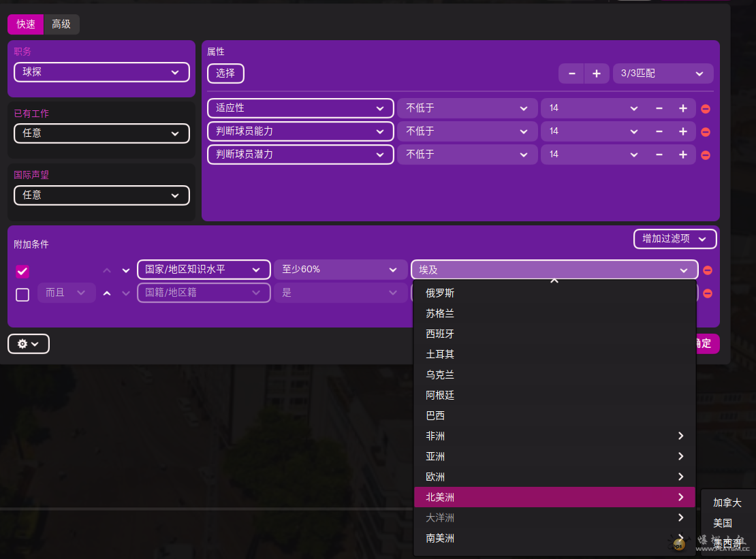Delete the 国家/地区知识水平 filter condition
756x559 pixels.
point(708,270)
